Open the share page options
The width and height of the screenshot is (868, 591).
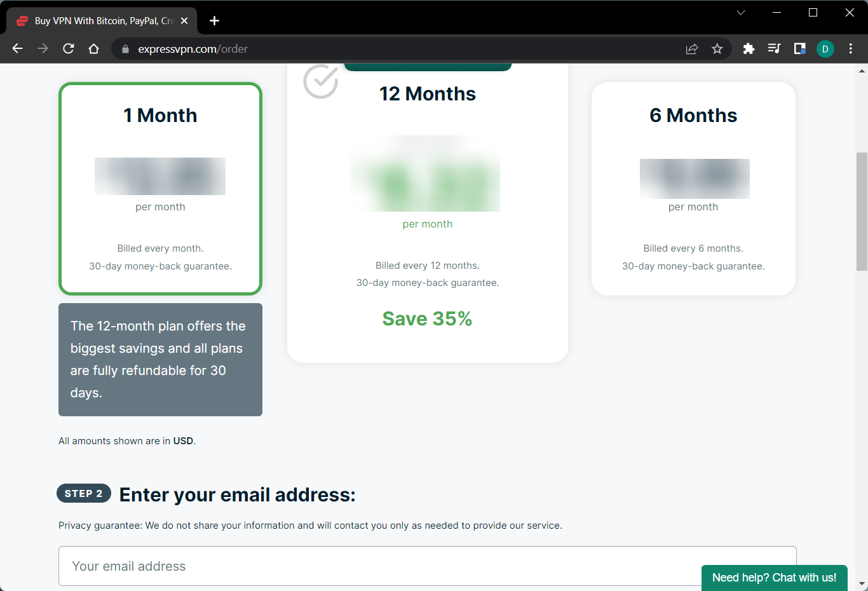(691, 48)
